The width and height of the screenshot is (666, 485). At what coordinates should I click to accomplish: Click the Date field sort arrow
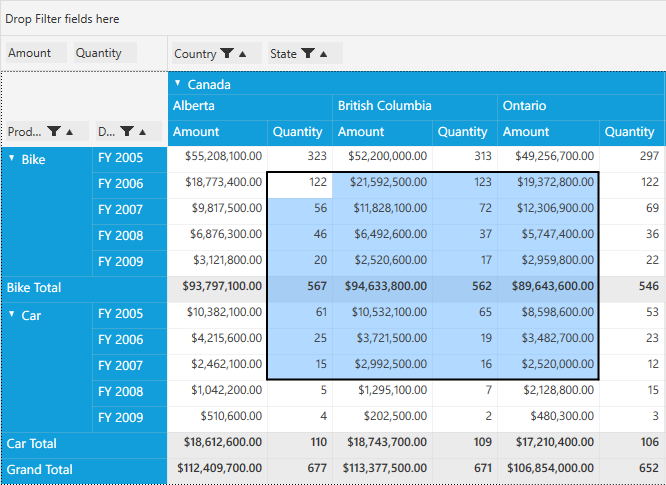point(145,132)
